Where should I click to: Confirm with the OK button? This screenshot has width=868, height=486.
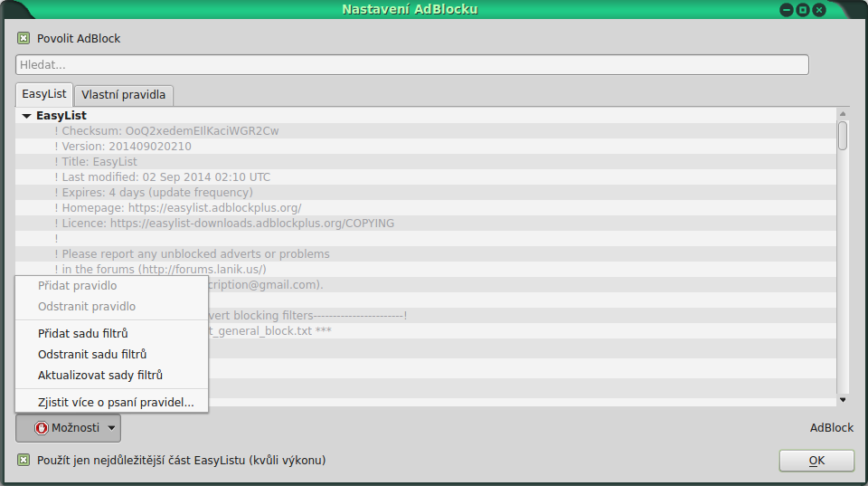click(816, 461)
